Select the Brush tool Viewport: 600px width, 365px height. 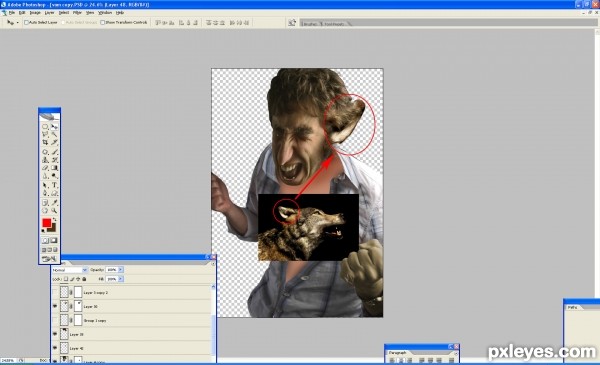(x=54, y=152)
